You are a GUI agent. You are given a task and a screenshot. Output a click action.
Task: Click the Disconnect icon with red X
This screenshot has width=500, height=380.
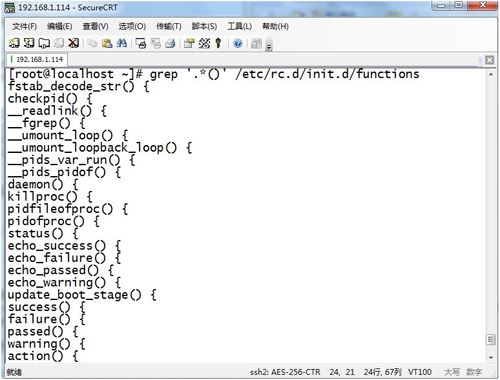[x=74, y=43]
